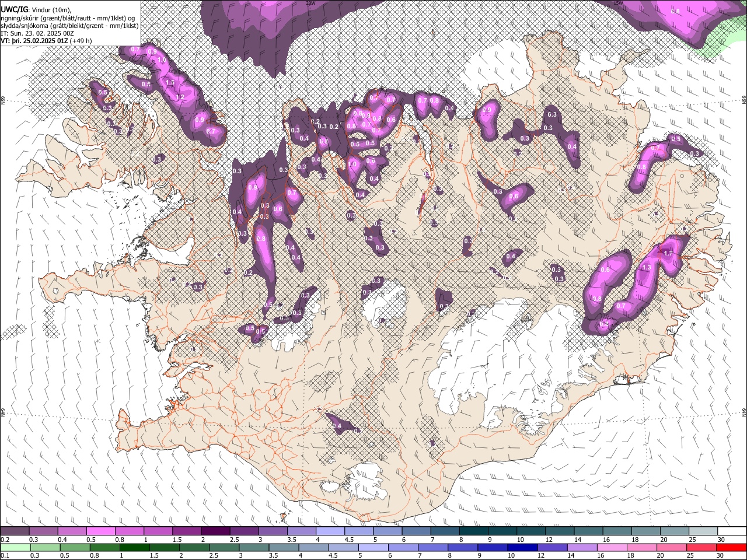This screenshot has height=560, width=747.
Task: Click the '30' label under the upper legend
Action: (720, 540)
